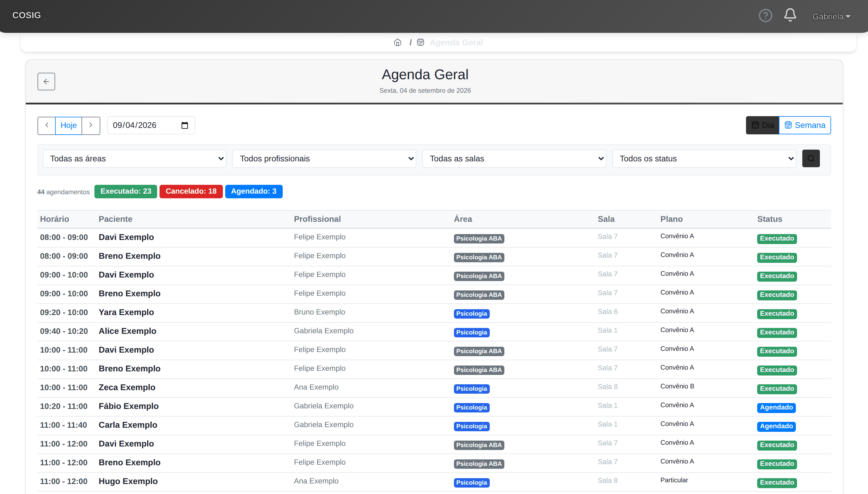Click Bruno Exemplo professional name

coord(319,312)
